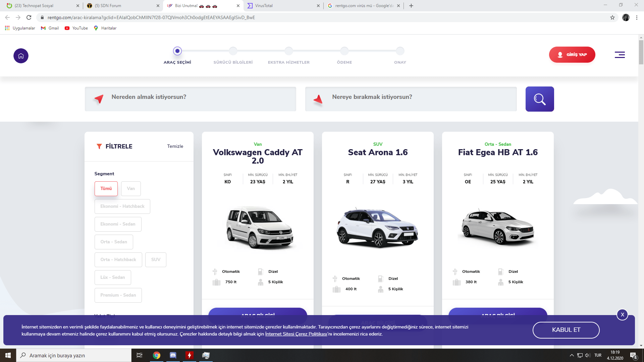Open Chrome three-dot menu
The width and height of the screenshot is (644, 362).
pyautogui.click(x=637, y=17)
